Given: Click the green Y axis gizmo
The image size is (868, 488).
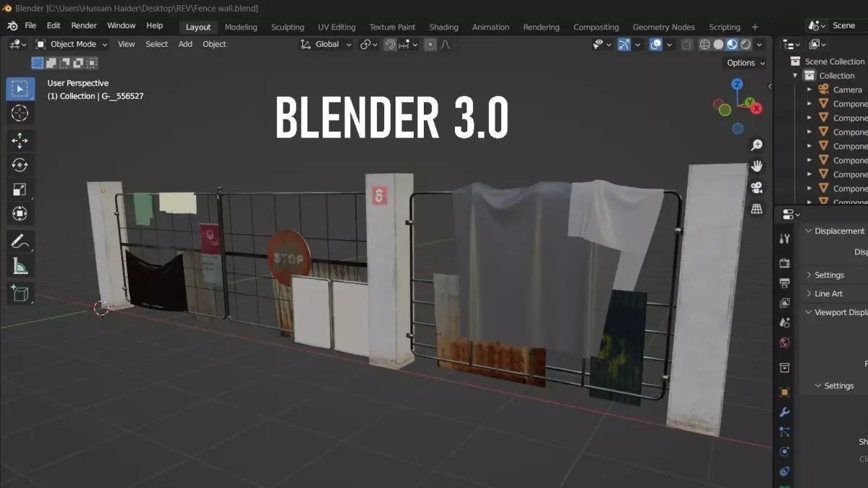Looking at the screenshot, I should point(749,101).
